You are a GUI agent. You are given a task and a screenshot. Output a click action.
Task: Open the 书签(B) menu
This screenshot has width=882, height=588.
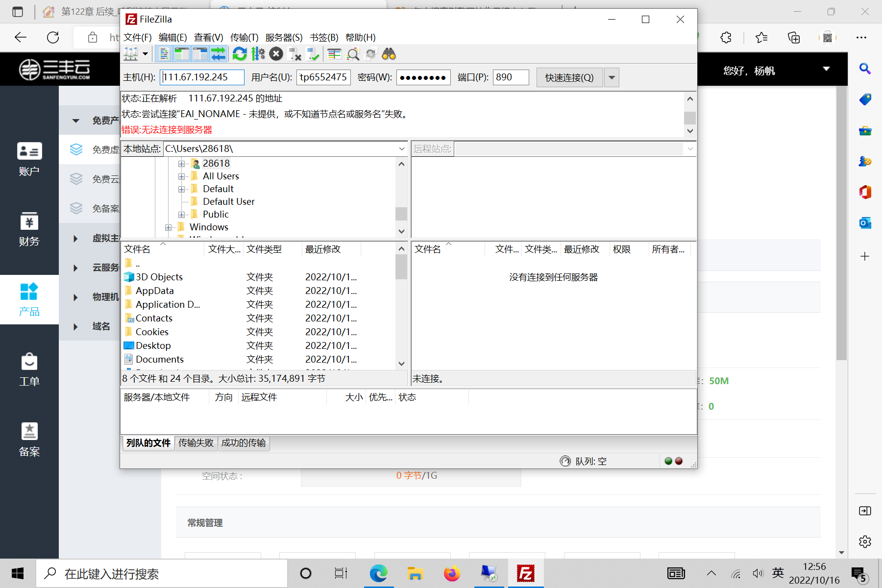pos(324,37)
